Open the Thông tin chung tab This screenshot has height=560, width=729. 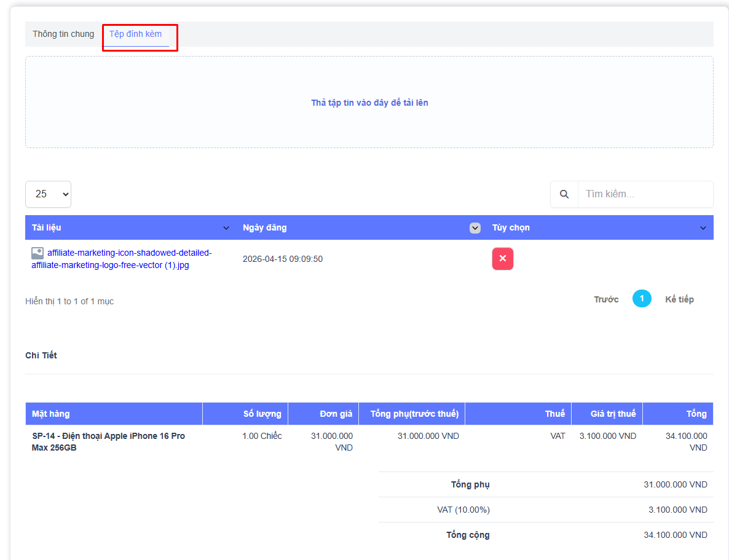63,34
